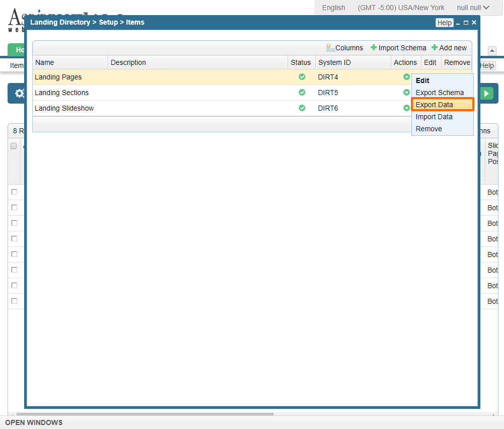The width and height of the screenshot is (504, 429).
Task: Click Help button in dialog title bar
Action: (445, 23)
